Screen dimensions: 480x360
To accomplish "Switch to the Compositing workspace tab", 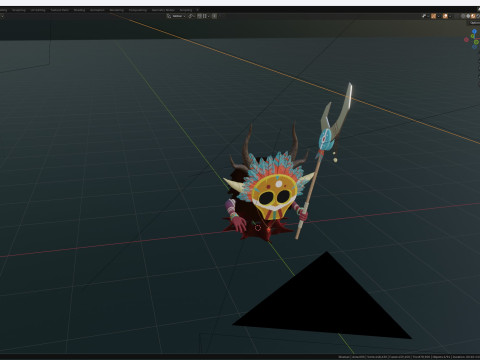I will [138, 10].
